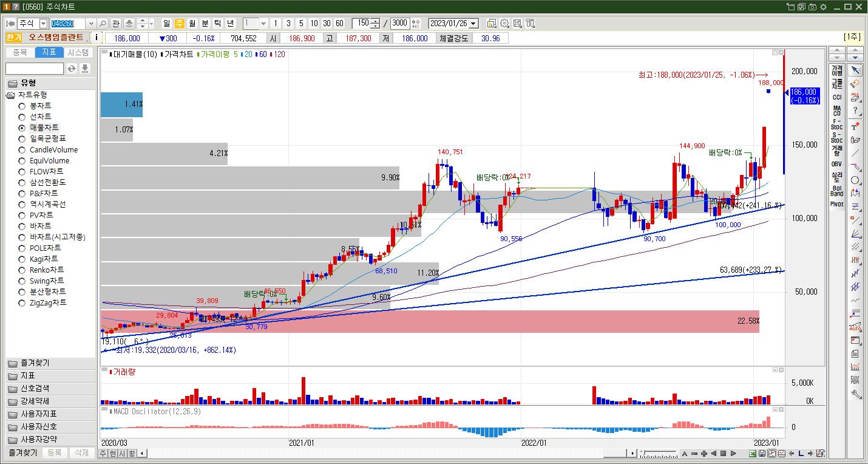Click the horizontal chart scrollbar thumb
868x464 pixels.
point(615,454)
